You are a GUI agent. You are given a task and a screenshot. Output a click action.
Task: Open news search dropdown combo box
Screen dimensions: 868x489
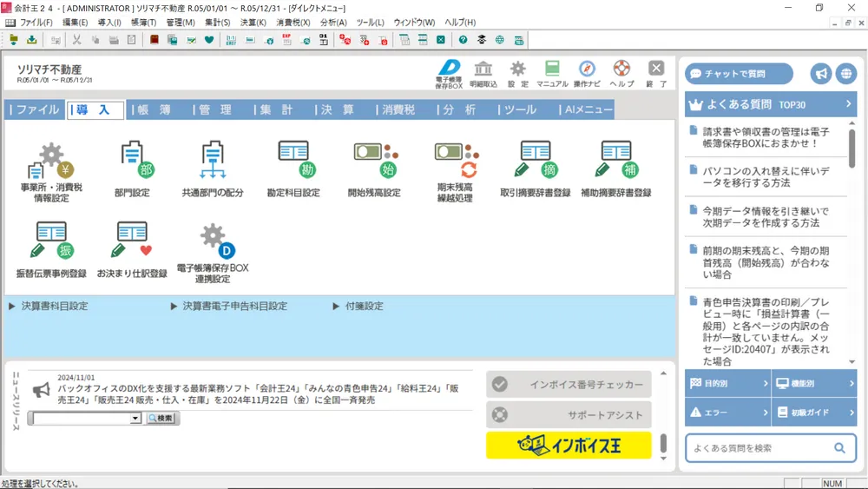135,419
